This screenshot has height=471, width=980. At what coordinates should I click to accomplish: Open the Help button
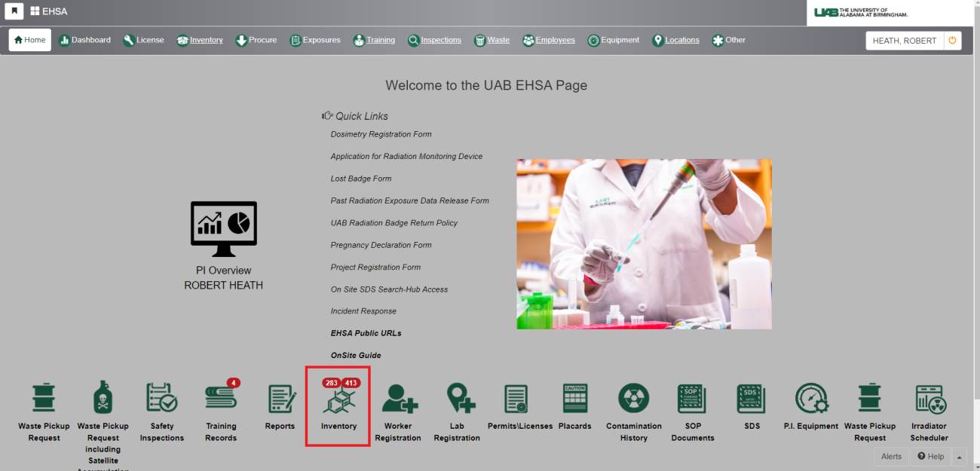pyautogui.click(x=930, y=457)
